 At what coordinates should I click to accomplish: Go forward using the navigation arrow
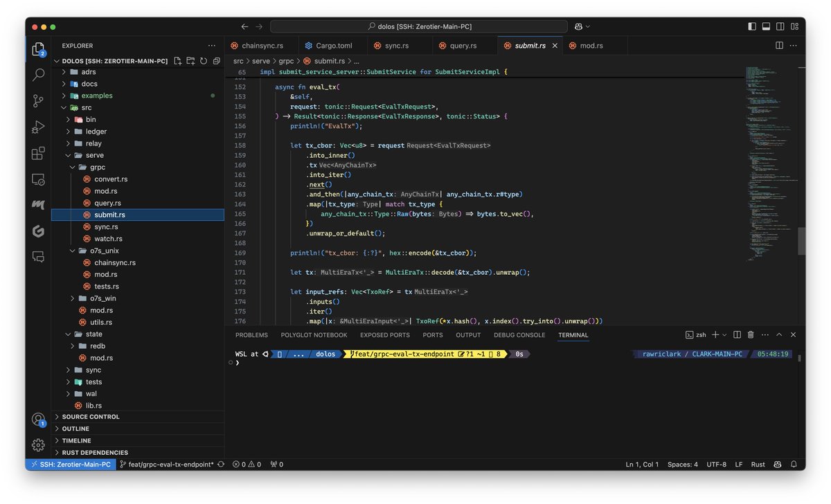[259, 26]
